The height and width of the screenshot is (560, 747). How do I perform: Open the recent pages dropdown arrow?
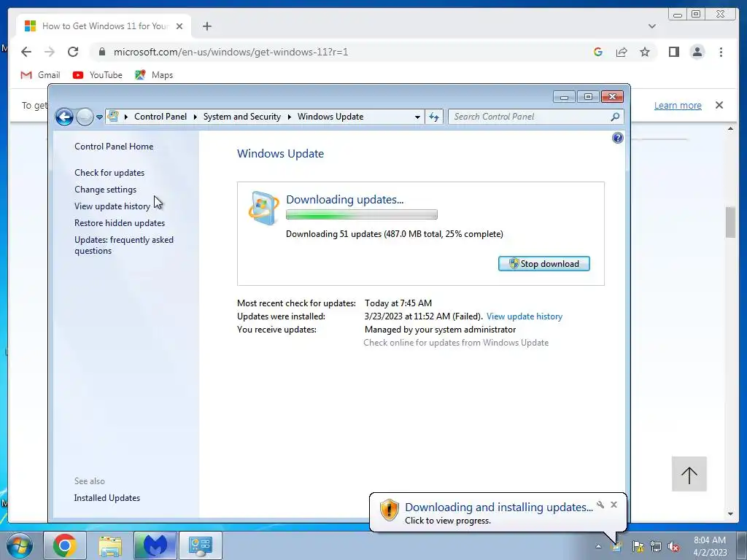[x=99, y=117]
